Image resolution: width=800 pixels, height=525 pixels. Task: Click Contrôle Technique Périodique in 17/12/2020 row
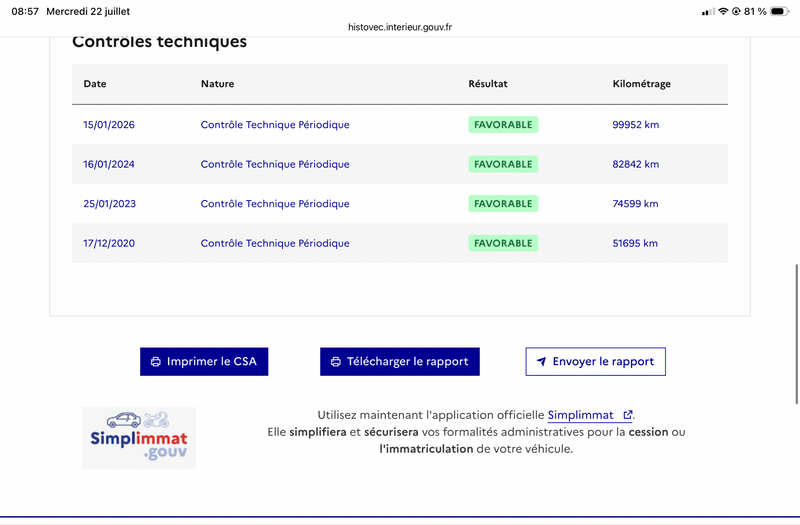(275, 243)
